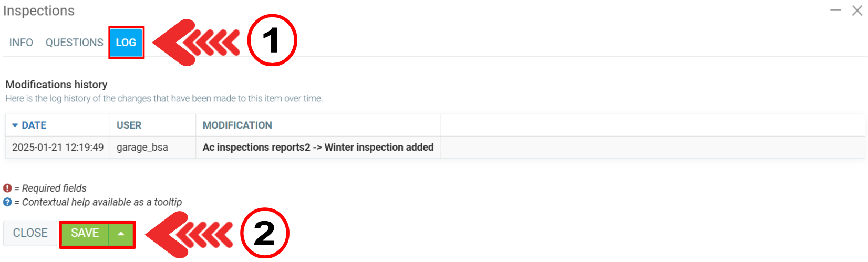Close the Inspections window with X

pyautogui.click(x=857, y=11)
